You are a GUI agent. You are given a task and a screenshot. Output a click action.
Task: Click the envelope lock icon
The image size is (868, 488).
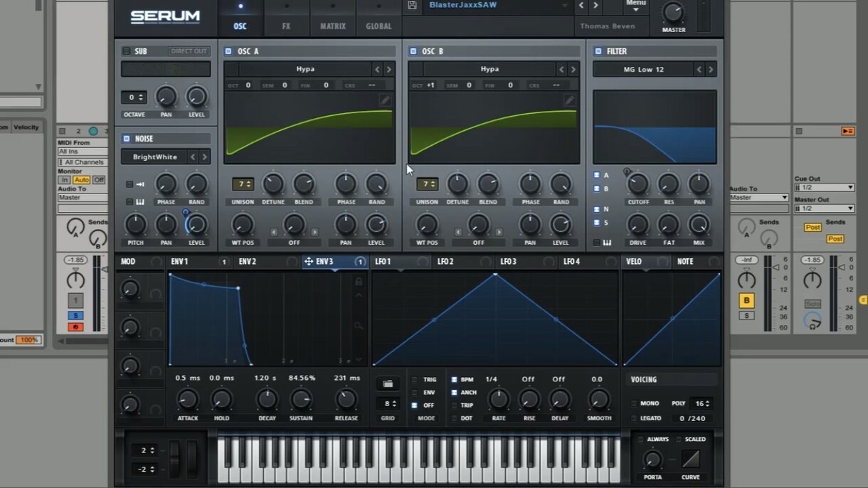pos(359,282)
